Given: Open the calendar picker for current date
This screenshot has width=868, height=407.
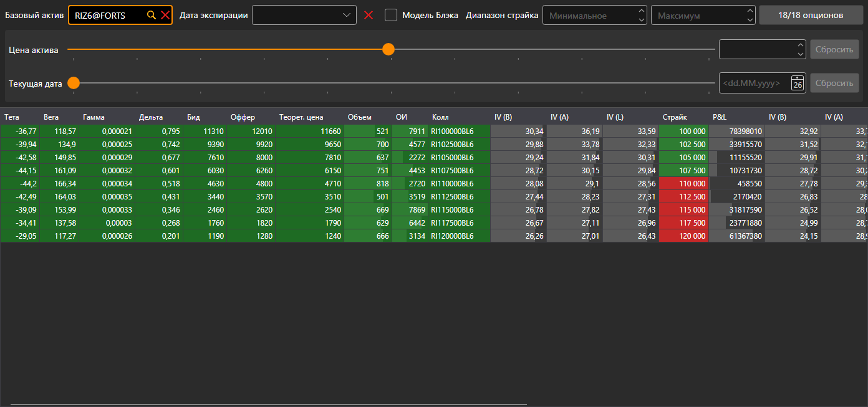Looking at the screenshot, I should [798, 83].
